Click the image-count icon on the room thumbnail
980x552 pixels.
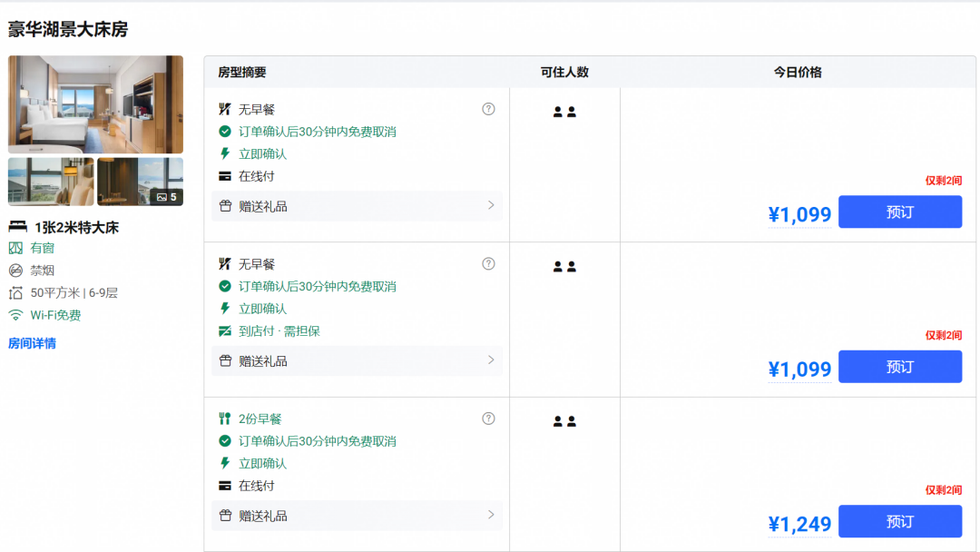162,197
